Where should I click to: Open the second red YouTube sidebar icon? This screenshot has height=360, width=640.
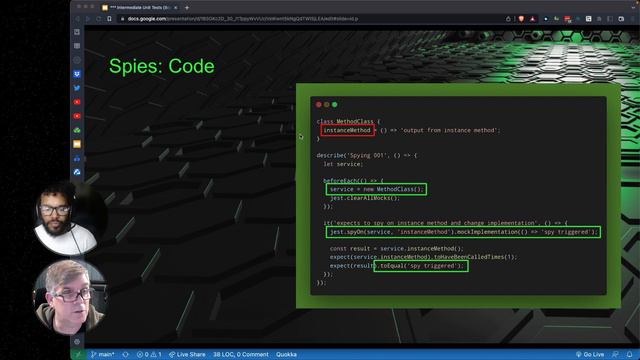[77, 116]
